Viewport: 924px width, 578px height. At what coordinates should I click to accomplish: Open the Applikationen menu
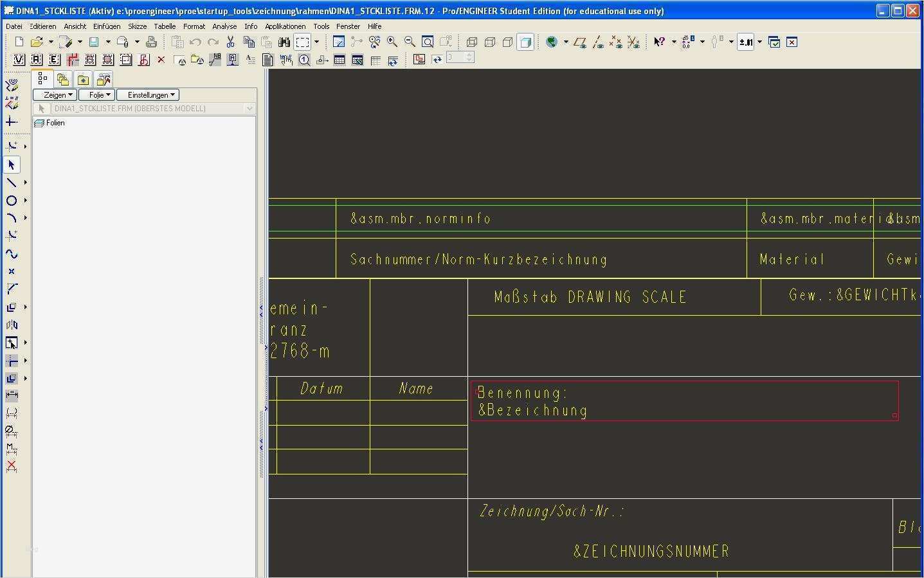[285, 26]
